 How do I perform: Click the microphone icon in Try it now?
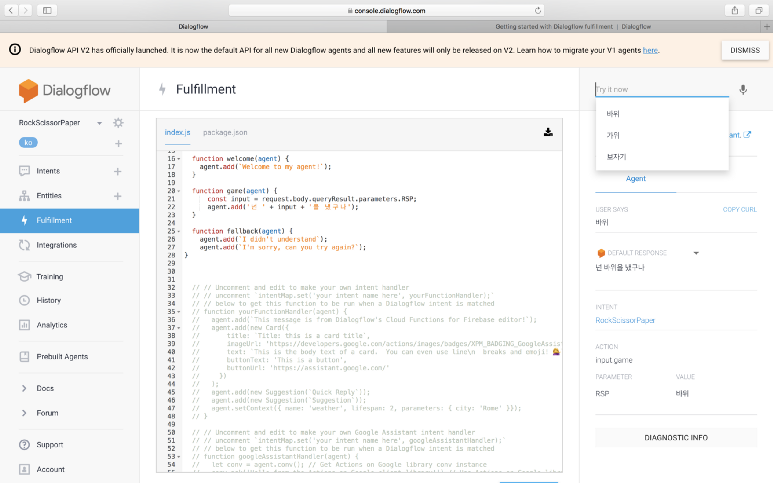click(x=743, y=89)
